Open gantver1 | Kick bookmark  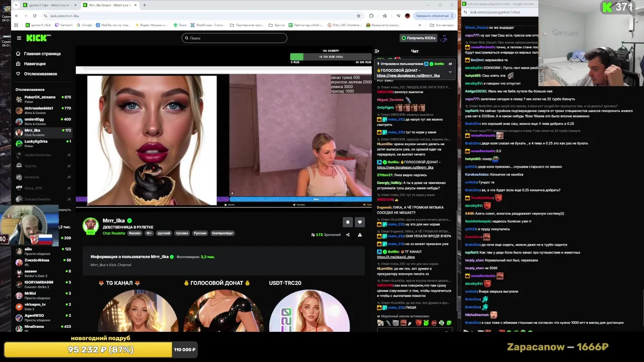coord(39,25)
